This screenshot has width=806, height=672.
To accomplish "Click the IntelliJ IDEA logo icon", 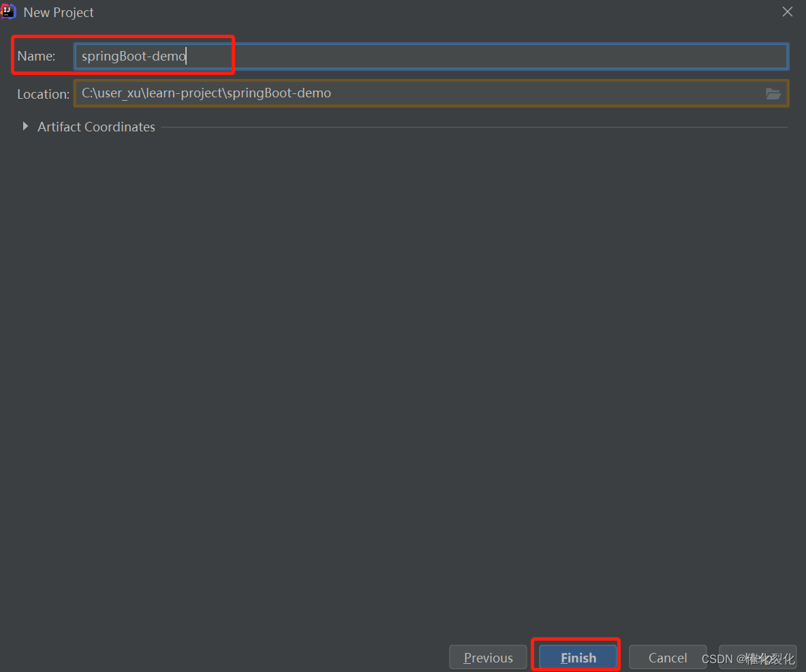I will coord(8,12).
